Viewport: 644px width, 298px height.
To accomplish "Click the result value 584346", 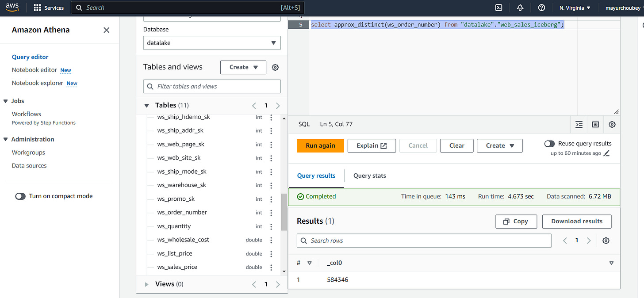I will tap(337, 280).
